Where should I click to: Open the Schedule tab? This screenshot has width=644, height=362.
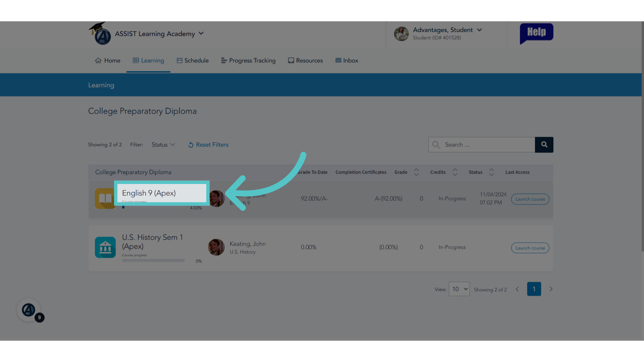pyautogui.click(x=193, y=60)
